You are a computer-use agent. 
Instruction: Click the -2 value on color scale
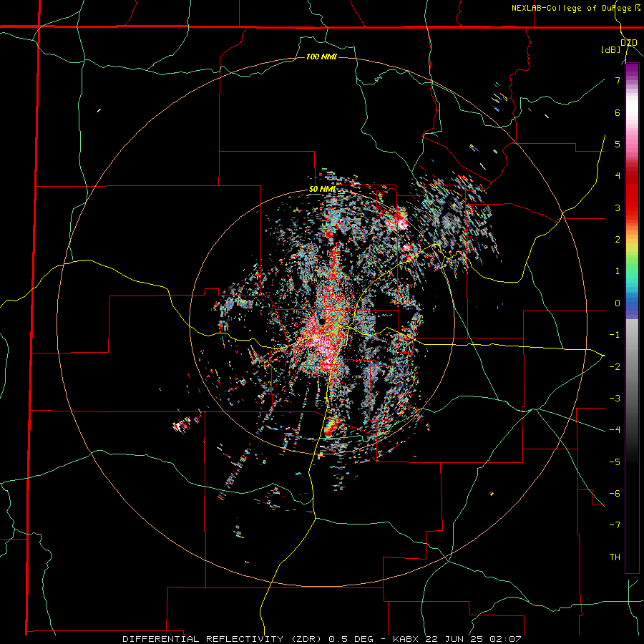click(615, 366)
